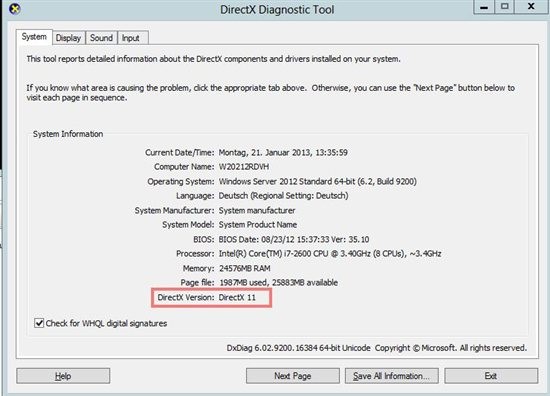Click the 'System Product Name' value
The width and height of the screenshot is (550, 396).
(258, 224)
